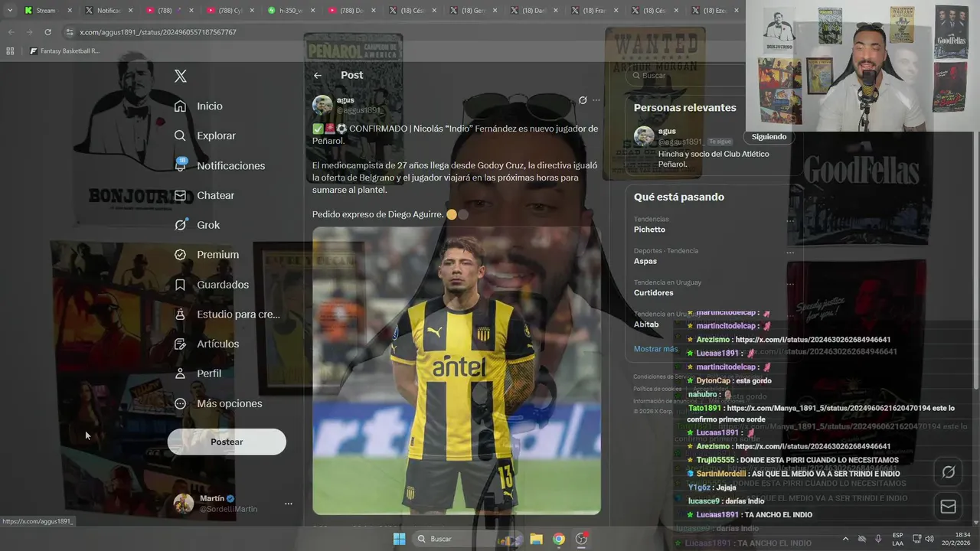Open the ESP LAA language selector
This screenshot has width=980, height=551.
click(897, 539)
